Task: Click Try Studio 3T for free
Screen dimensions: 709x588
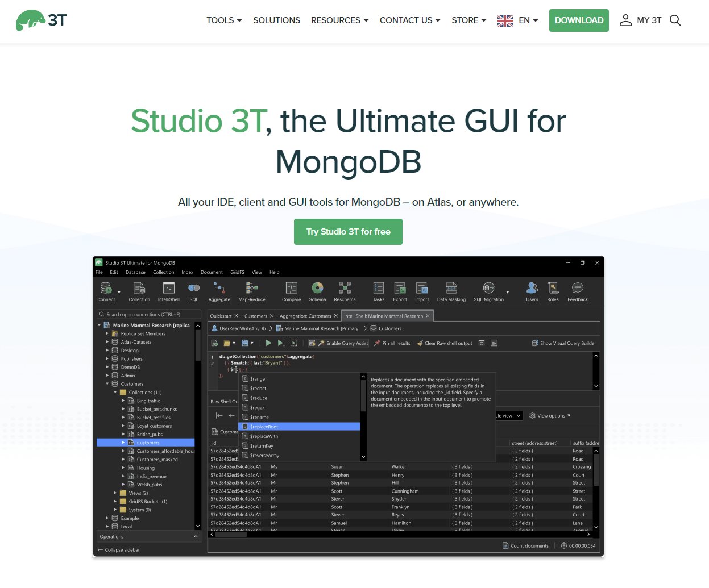Action: 348,232
